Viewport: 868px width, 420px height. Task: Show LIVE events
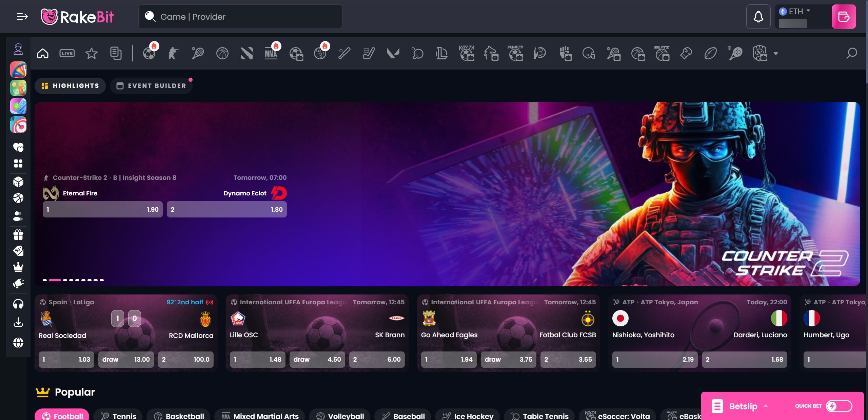[67, 53]
